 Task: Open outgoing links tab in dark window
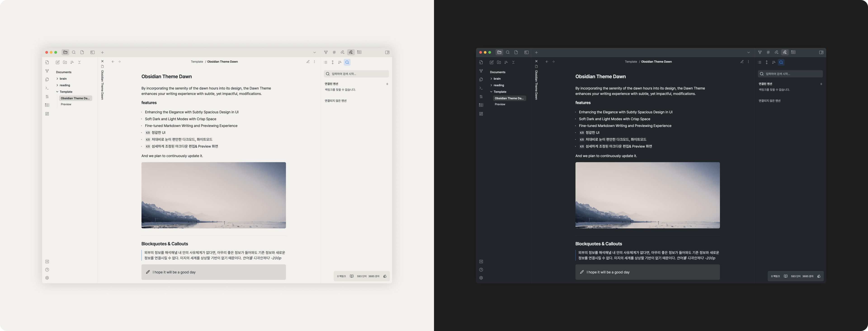tap(776, 52)
